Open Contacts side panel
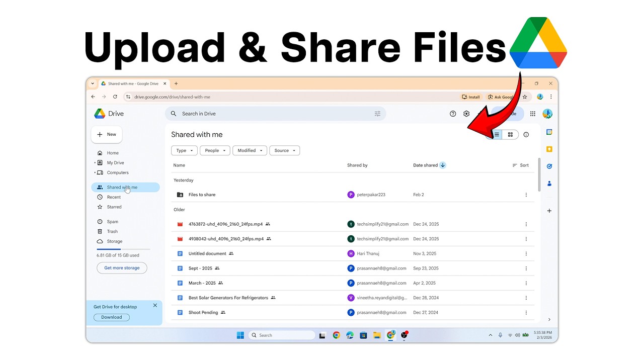The height and width of the screenshot is (362, 644). pyautogui.click(x=549, y=184)
